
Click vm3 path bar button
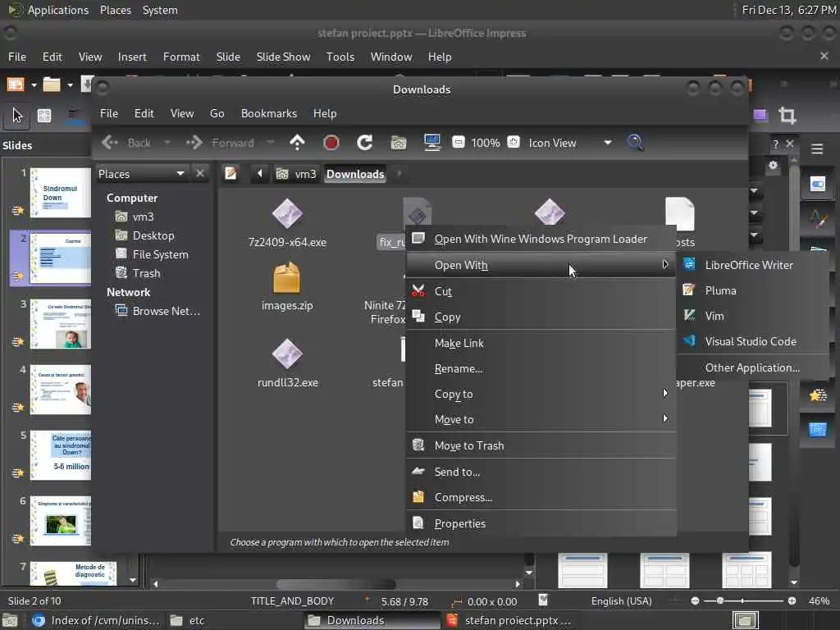pos(296,174)
